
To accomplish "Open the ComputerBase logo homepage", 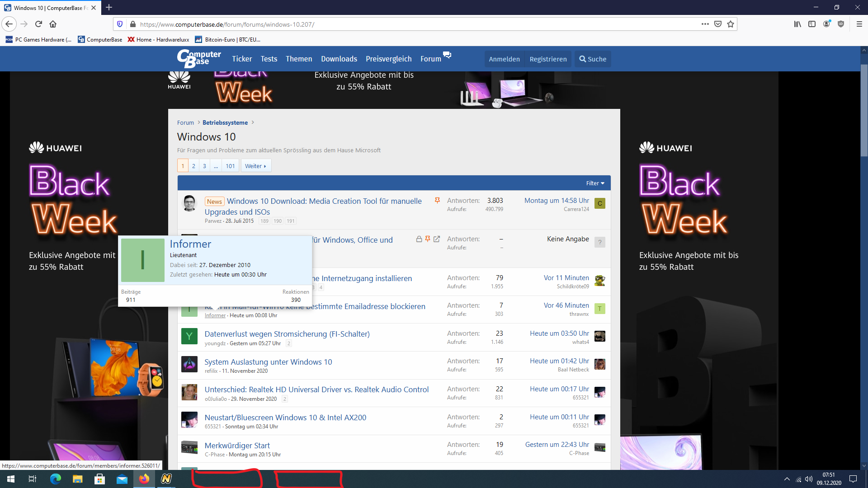I will tap(199, 59).
